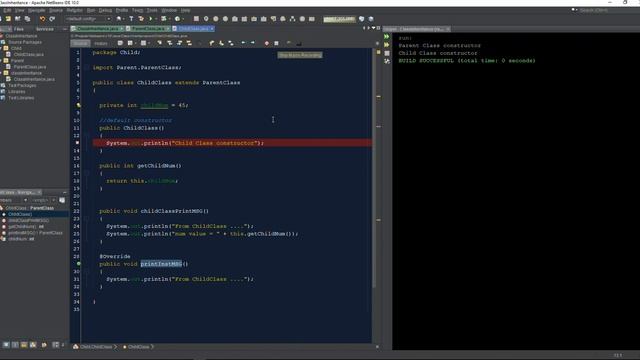
Task: Click the Settings icon in the Output window
Action: tap(387, 61)
